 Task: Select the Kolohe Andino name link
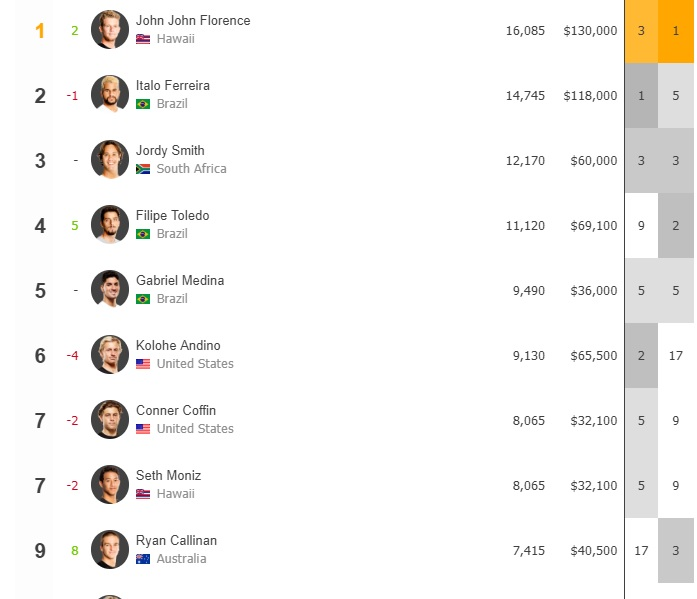coord(178,345)
